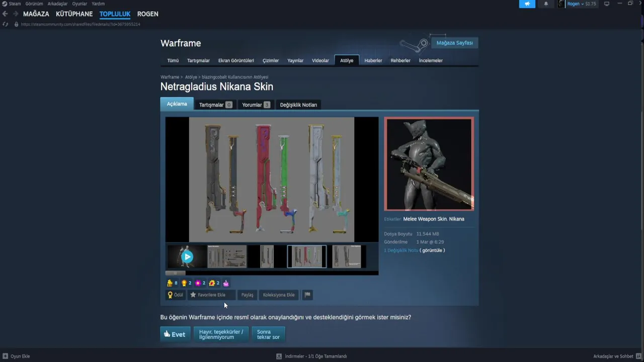
Task: Open the announcements megaphone icon
Action: click(x=527, y=4)
